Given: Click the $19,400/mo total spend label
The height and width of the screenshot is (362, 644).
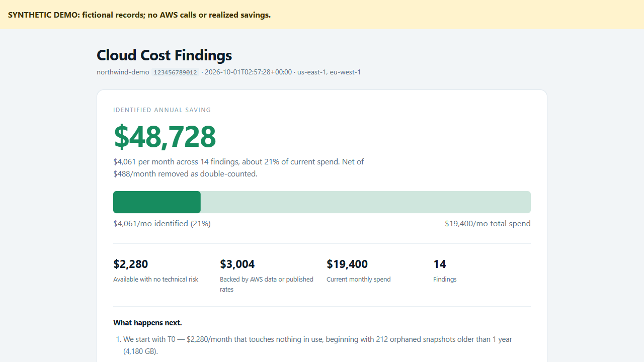Looking at the screenshot, I should click(488, 223).
